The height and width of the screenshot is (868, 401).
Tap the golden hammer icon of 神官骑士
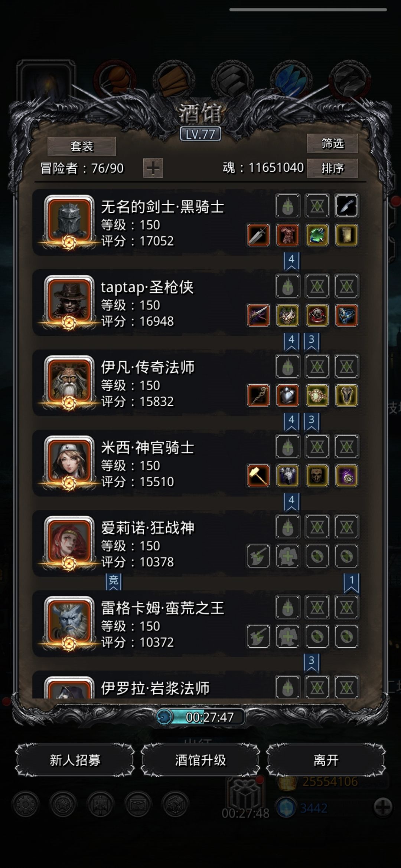pos(258,476)
